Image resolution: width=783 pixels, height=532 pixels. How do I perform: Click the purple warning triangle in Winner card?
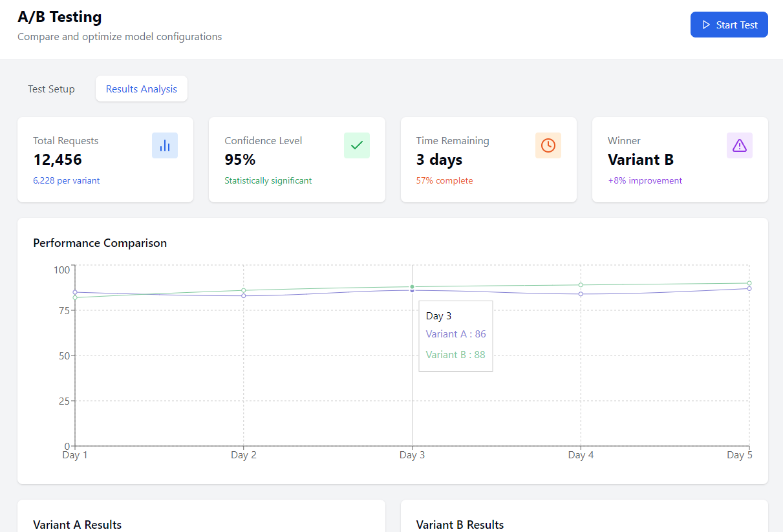click(739, 145)
